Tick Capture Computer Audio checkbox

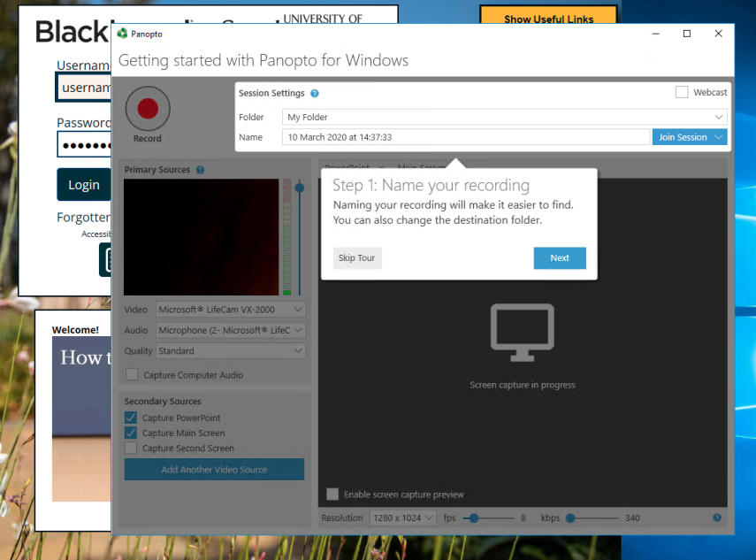(132, 375)
